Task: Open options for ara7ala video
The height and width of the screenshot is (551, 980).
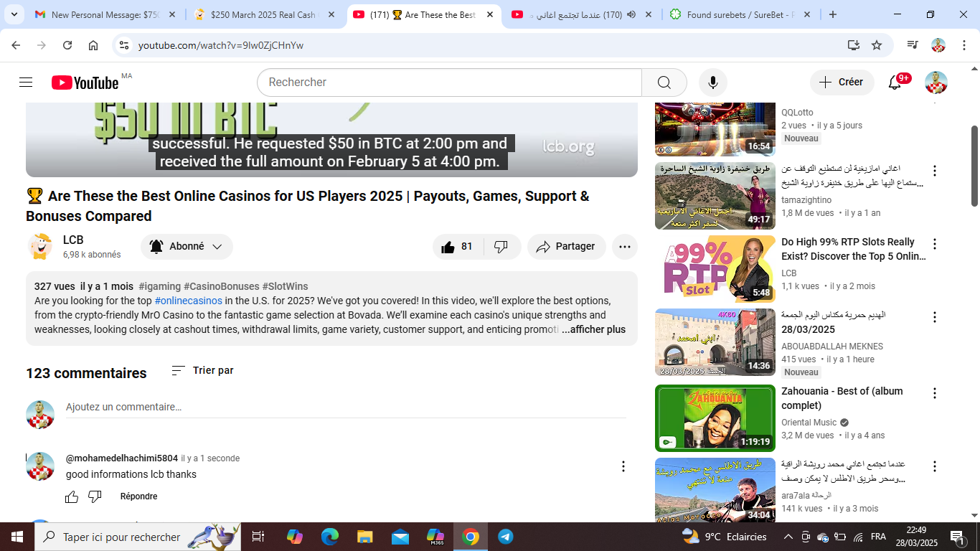Action: (935, 466)
